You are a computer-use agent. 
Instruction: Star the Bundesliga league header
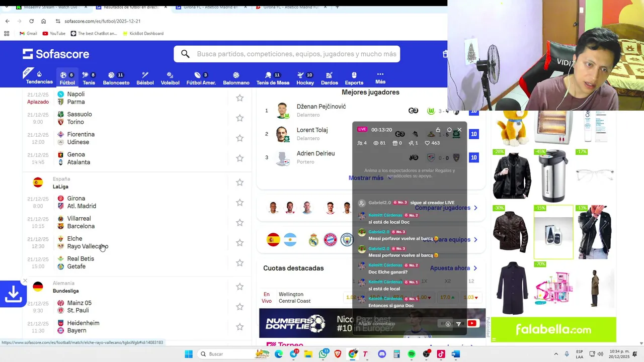pos(240,287)
